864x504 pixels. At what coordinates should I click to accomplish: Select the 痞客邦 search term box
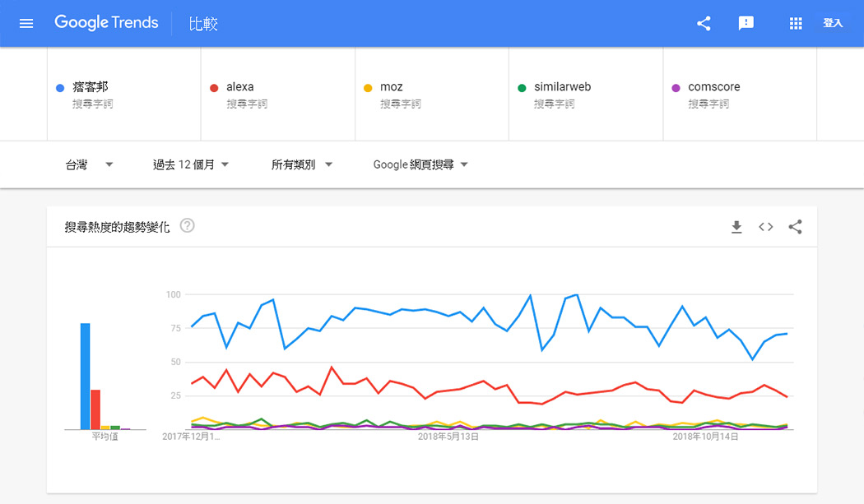(123, 94)
